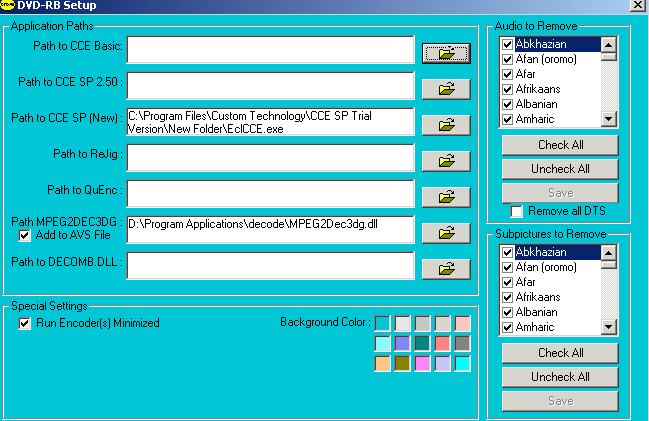Pick the bright aqua background color swatch
Image resolution: width=649 pixels, height=421 pixels.
[x=462, y=363]
